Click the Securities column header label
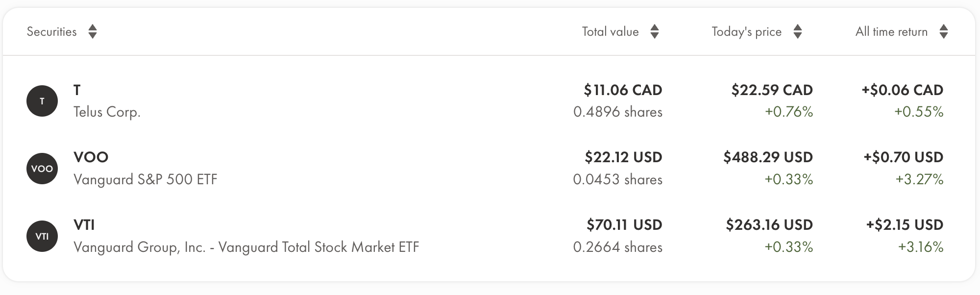The height and width of the screenshot is (295, 980). click(x=51, y=32)
